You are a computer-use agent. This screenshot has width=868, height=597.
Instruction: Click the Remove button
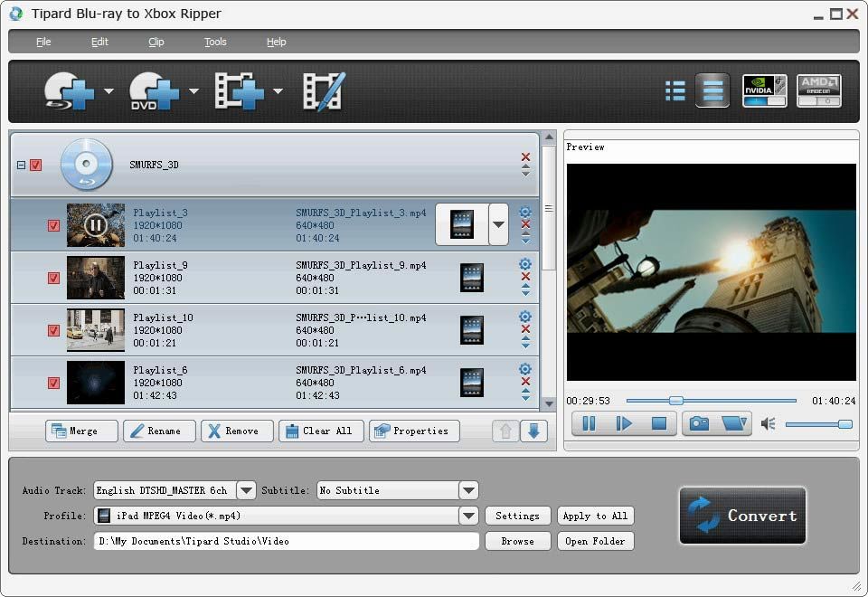(x=237, y=431)
